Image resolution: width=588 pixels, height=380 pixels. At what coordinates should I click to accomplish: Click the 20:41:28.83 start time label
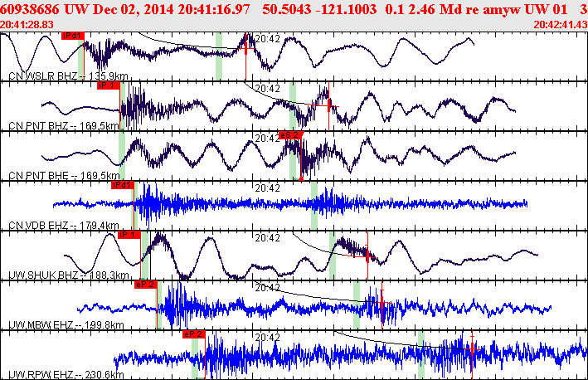coord(27,24)
